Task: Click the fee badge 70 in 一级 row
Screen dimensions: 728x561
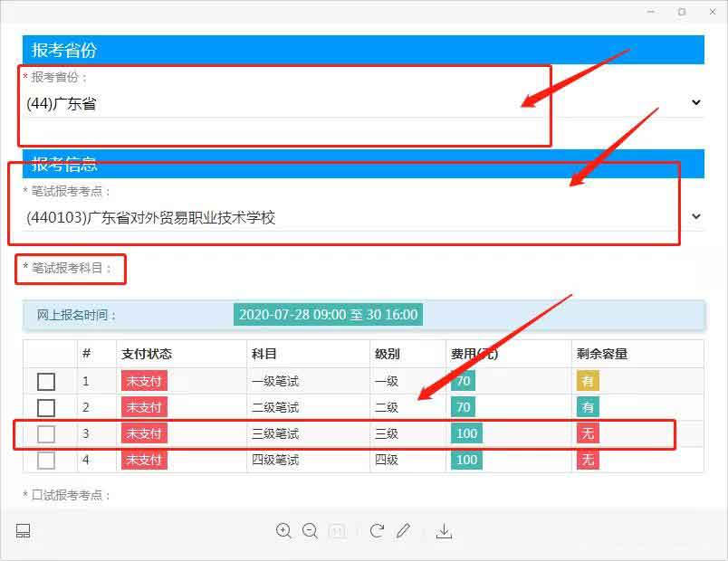Action: click(x=463, y=382)
